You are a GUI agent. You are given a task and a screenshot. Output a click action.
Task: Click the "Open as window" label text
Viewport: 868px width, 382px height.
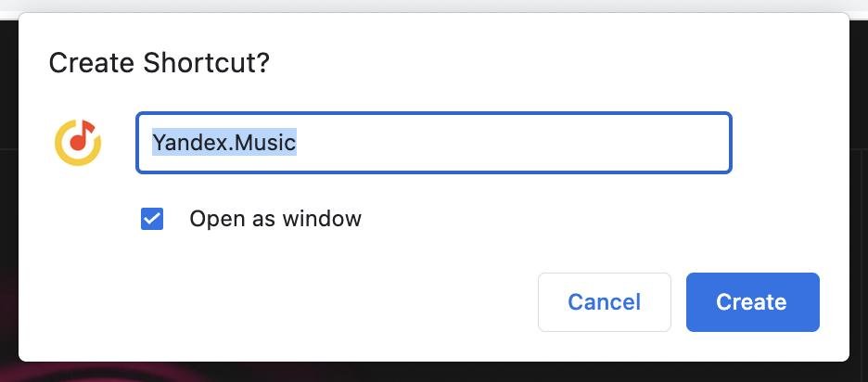[274, 219]
